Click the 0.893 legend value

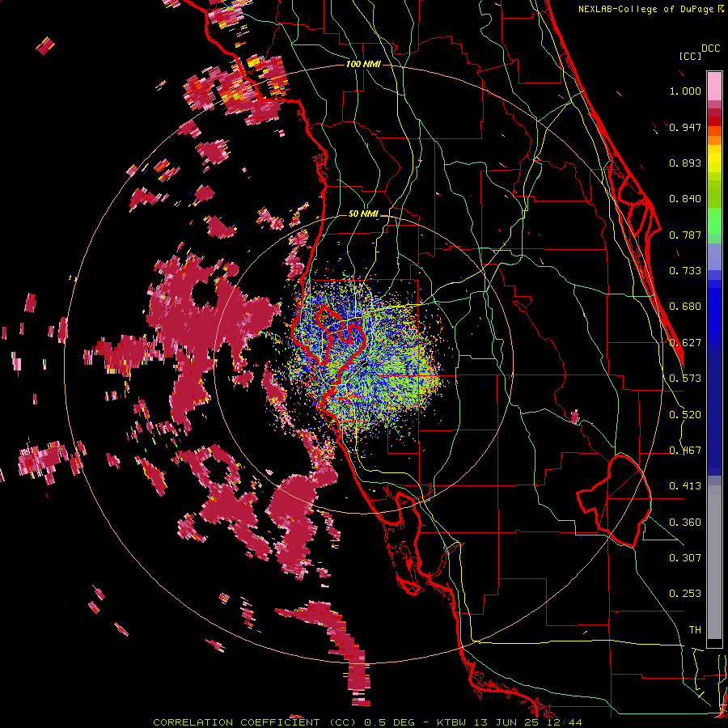coord(685,163)
